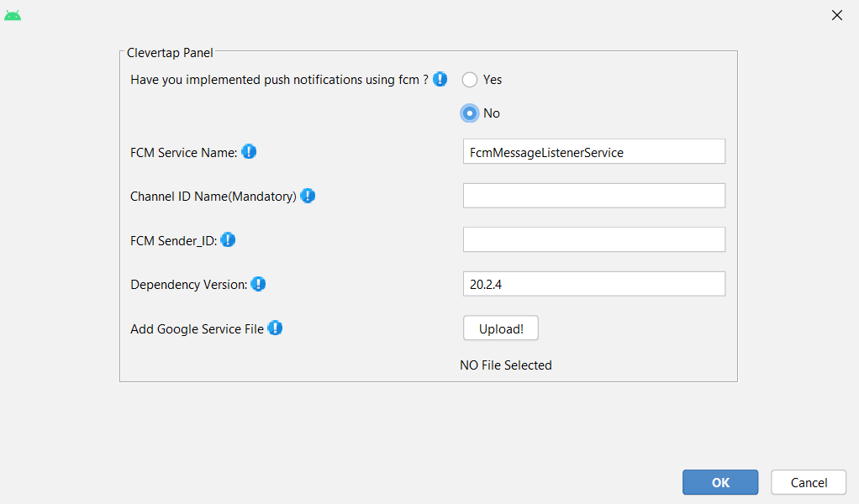Confirm the dialog with OK

click(x=720, y=482)
